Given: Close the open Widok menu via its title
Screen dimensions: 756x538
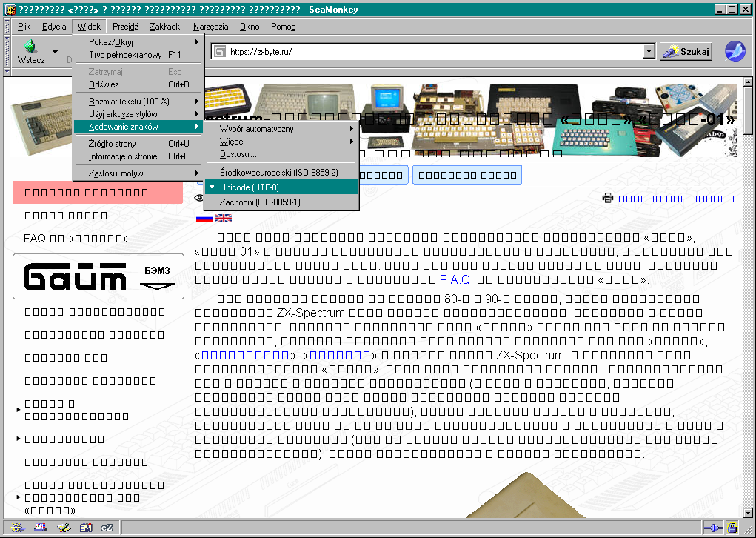Looking at the screenshot, I should (x=89, y=27).
